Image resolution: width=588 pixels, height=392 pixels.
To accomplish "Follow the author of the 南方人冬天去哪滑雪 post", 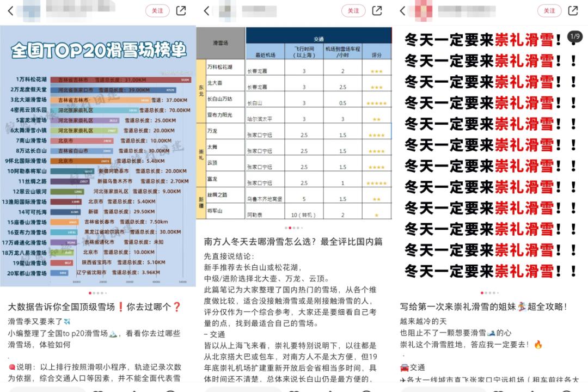I will (353, 11).
